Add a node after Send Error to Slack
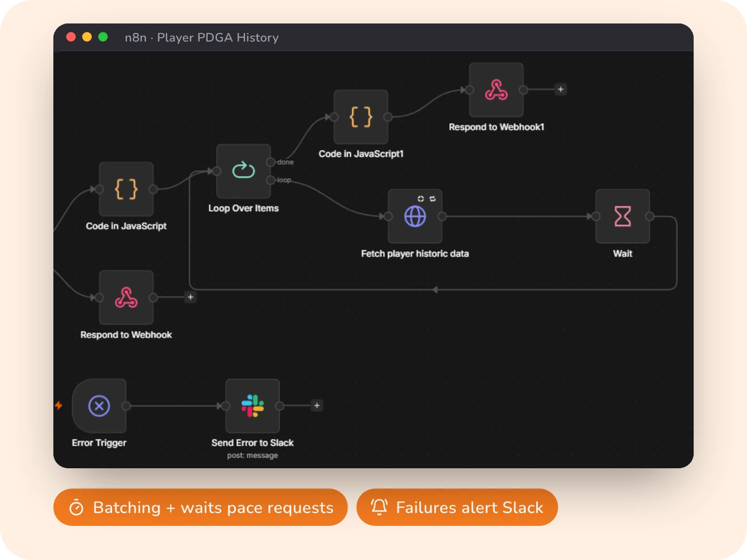Image resolution: width=747 pixels, height=560 pixels. point(317,406)
